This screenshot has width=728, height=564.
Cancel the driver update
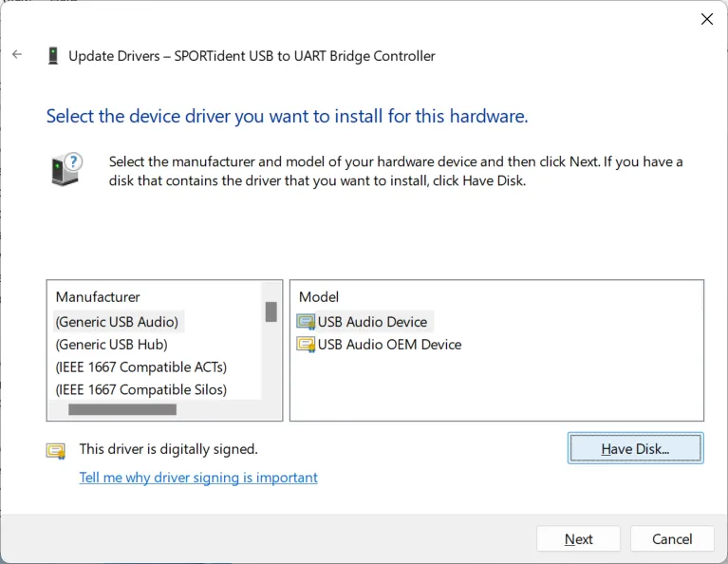(x=672, y=539)
